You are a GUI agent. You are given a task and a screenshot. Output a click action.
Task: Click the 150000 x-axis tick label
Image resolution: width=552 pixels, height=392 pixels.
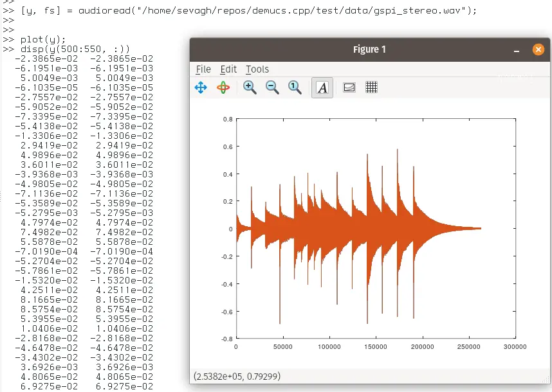click(376, 346)
